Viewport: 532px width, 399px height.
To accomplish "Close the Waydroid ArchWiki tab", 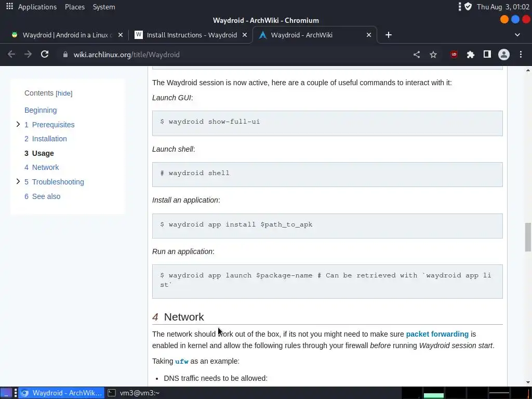I will (369, 35).
